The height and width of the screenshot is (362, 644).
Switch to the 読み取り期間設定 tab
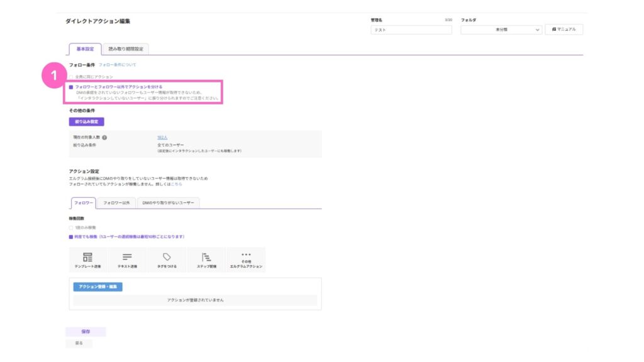tap(125, 49)
